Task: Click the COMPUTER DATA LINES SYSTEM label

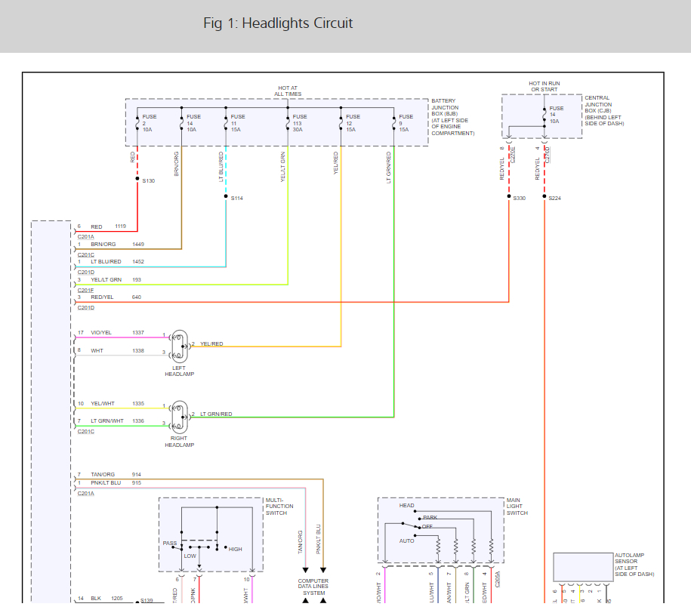Action: pos(313,587)
